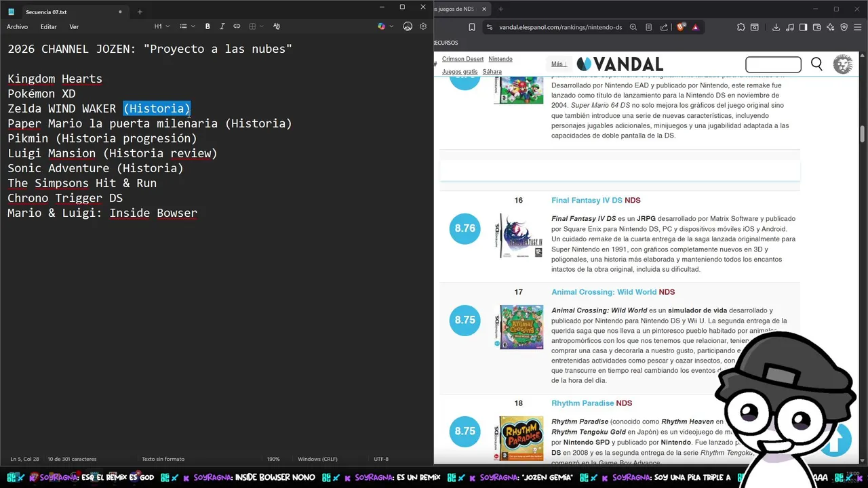Click the browser bookmark icon
Image resolution: width=868 pixels, height=488 pixels.
(472, 27)
